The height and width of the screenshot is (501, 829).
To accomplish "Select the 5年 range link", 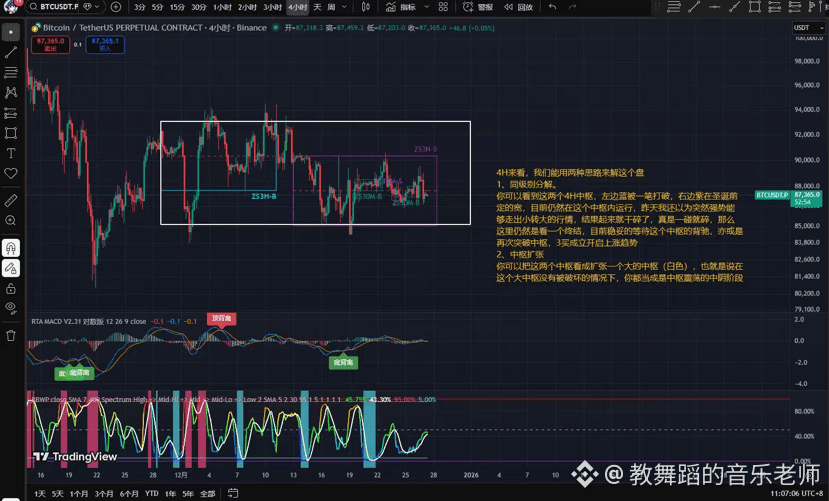I will 188,494.
